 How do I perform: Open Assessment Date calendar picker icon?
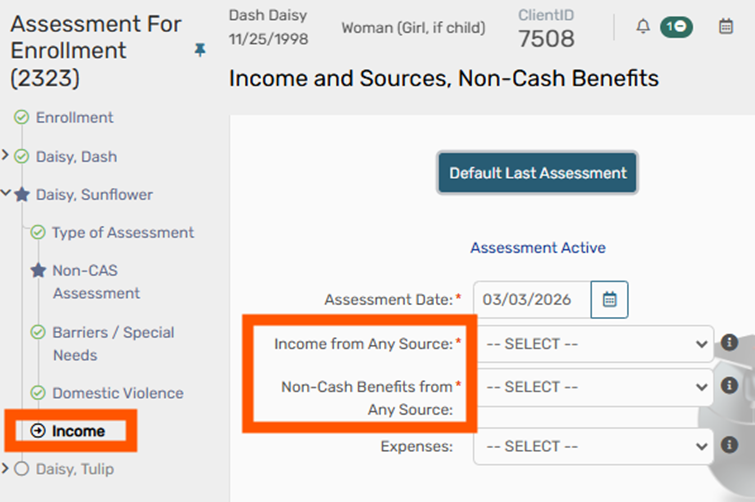[609, 299]
